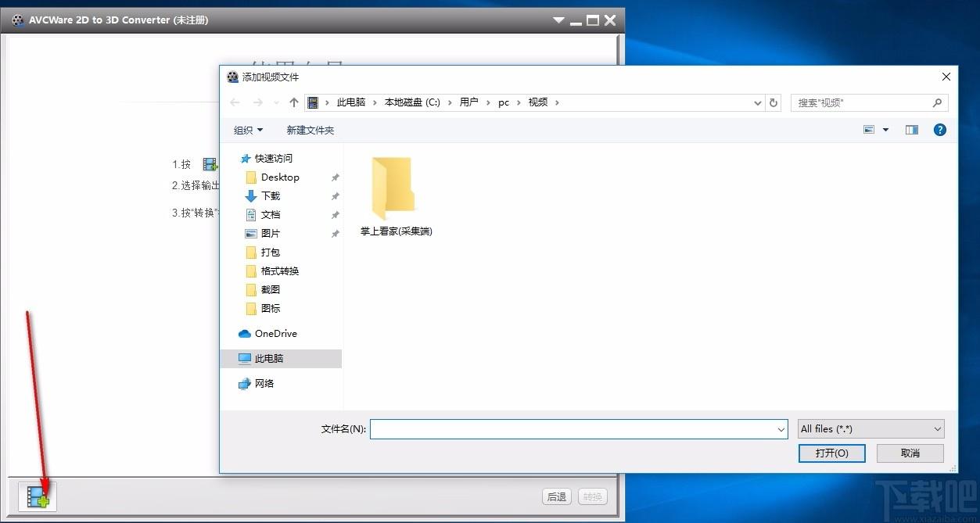Click the pin icon next to Desktop

pyautogui.click(x=336, y=177)
